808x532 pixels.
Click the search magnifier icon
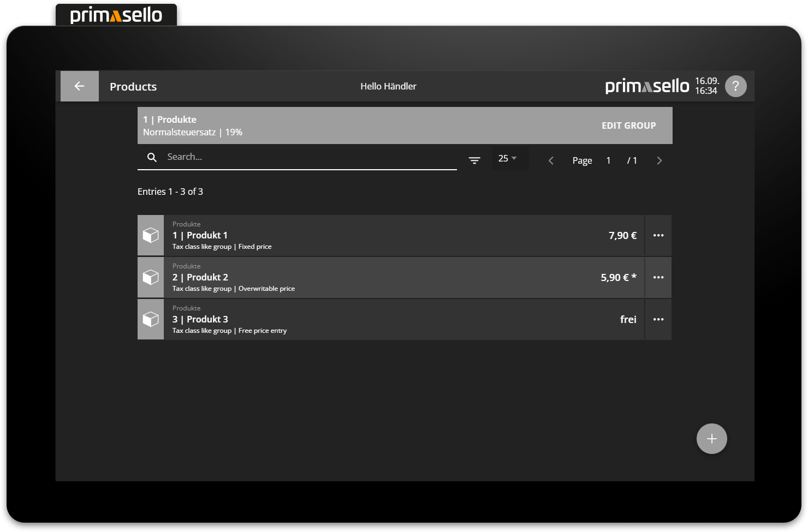[x=152, y=157]
